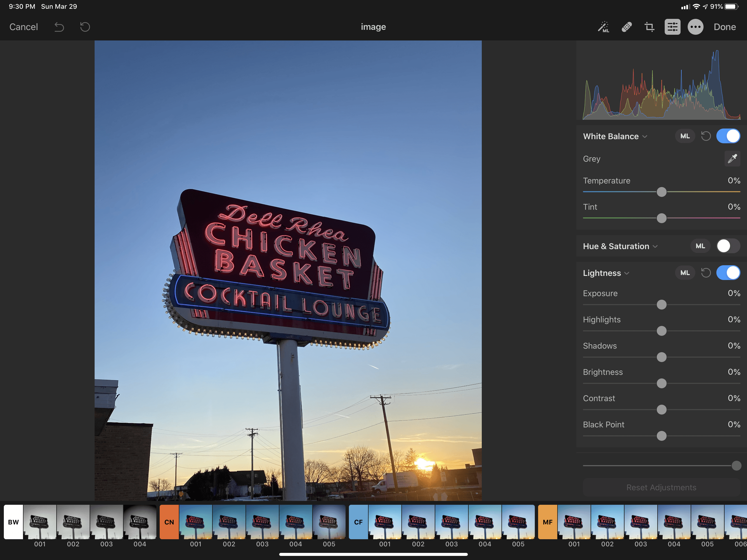Apply BW preset 002 thumbnail
The width and height of the screenshot is (747, 560).
click(x=73, y=522)
